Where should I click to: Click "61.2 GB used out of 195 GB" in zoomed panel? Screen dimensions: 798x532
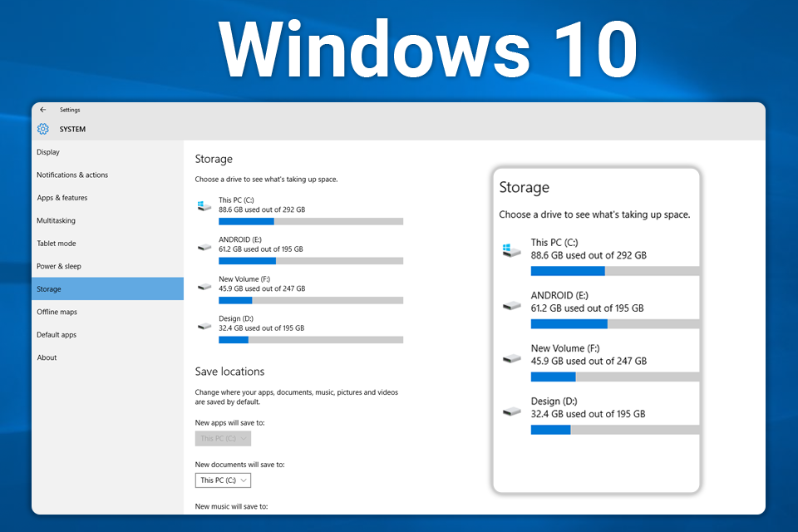588,308
